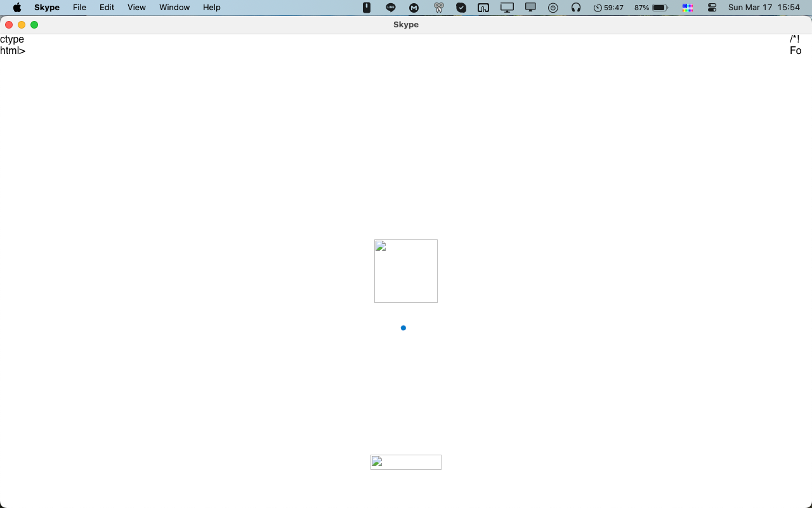Viewport: 812px width, 508px height.
Task: Click the broken wide image at bottom
Action: (406, 462)
